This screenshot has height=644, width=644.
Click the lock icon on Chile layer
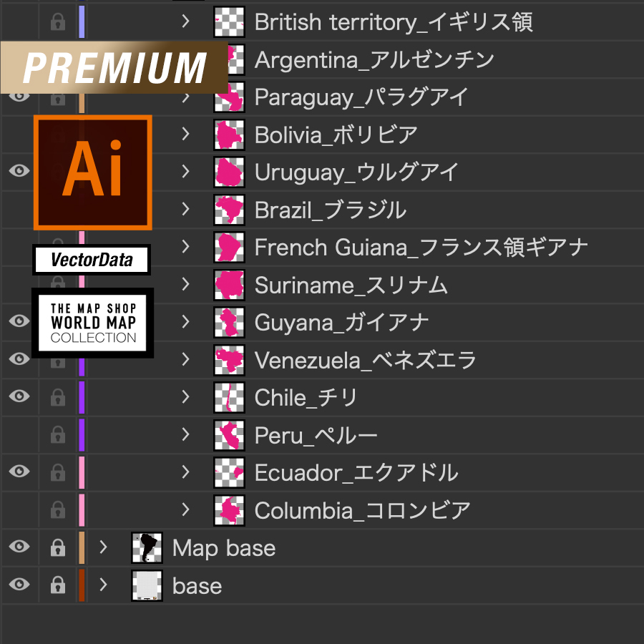click(x=58, y=397)
